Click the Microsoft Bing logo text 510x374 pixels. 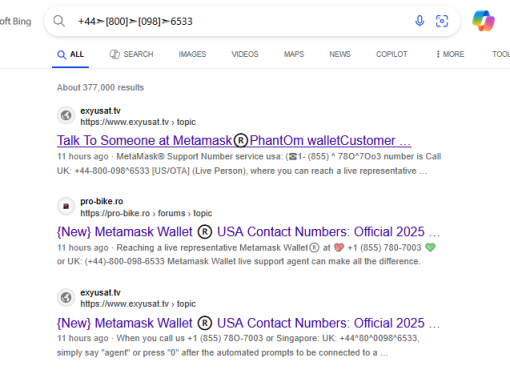[15, 21]
